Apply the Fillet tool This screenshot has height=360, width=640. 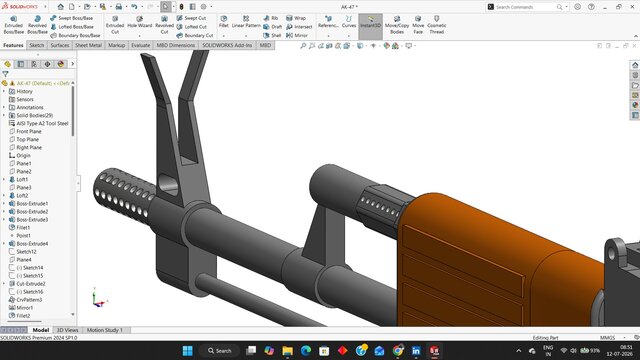click(224, 22)
